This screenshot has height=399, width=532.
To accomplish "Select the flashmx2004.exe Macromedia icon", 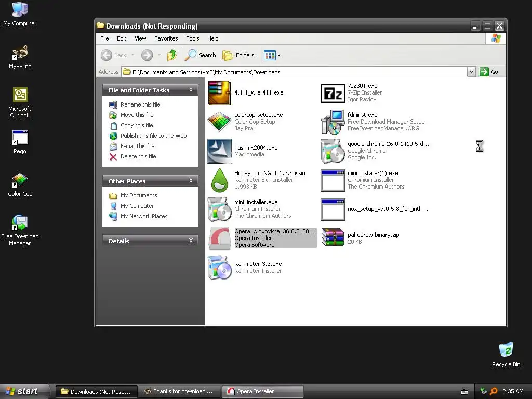I will click(x=220, y=151).
